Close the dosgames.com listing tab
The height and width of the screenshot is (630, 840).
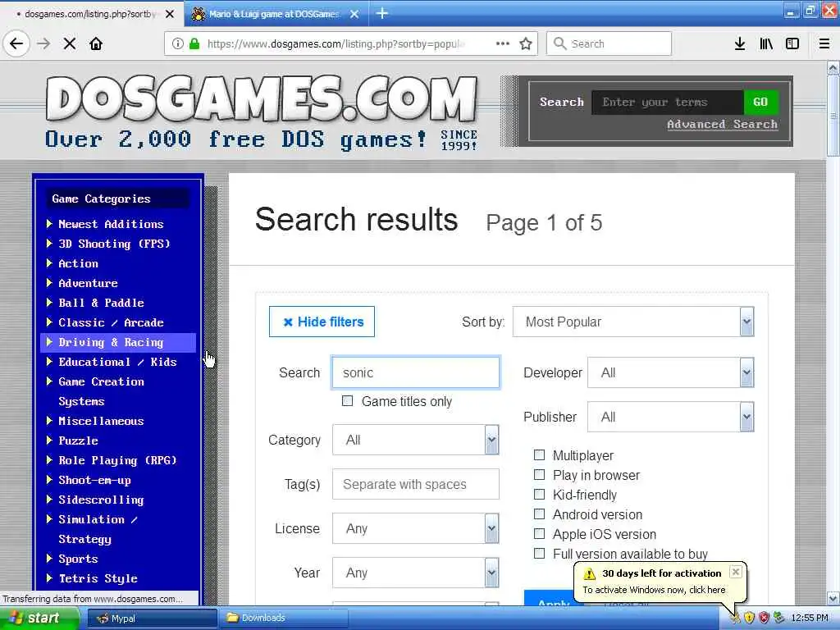(170, 14)
